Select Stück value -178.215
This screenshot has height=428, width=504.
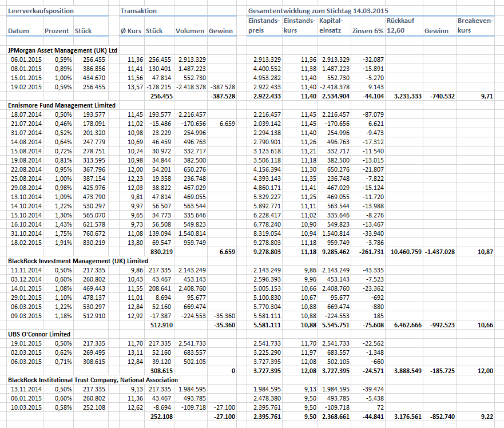159,87
